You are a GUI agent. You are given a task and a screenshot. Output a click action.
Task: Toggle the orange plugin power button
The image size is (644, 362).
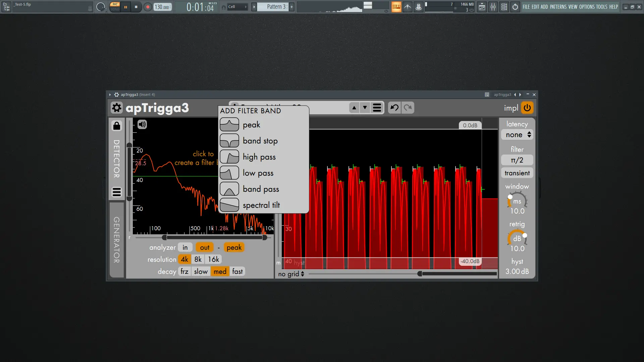pyautogui.click(x=527, y=108)
